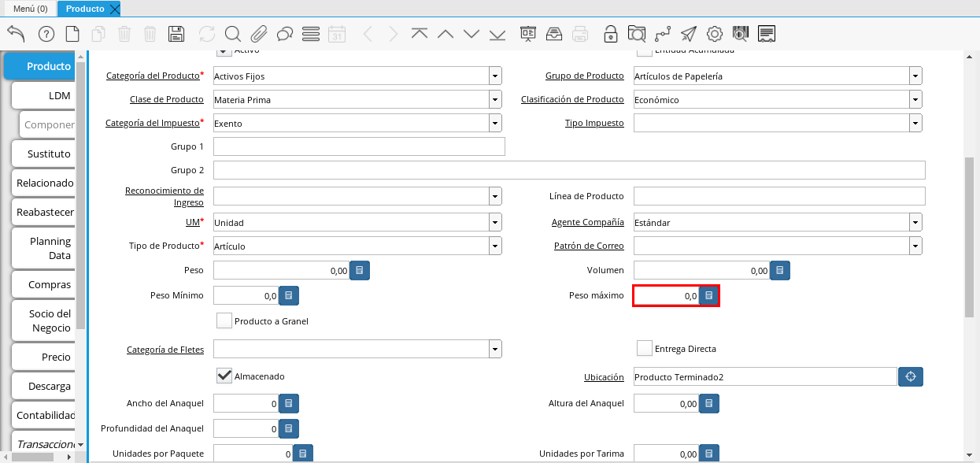Enable the Producto a Granel checkbox
The width and height of the screenshot is (980, 463).
click(224, 320)
